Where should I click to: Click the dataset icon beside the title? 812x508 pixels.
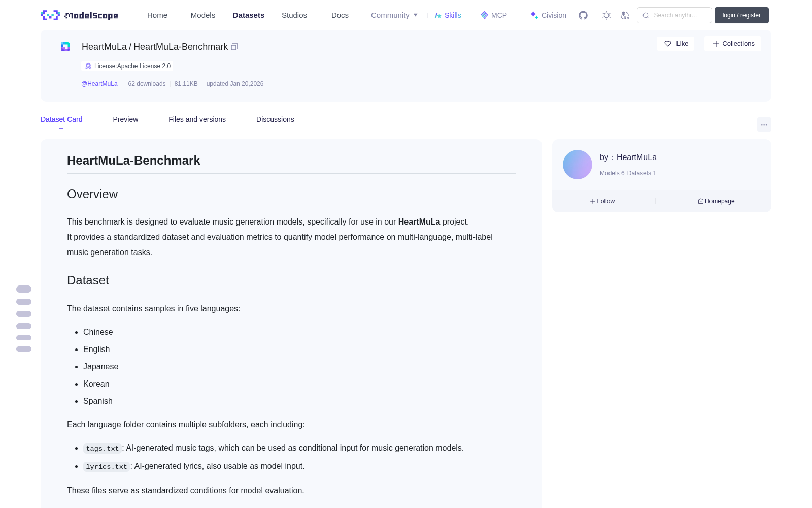(65, 47)
